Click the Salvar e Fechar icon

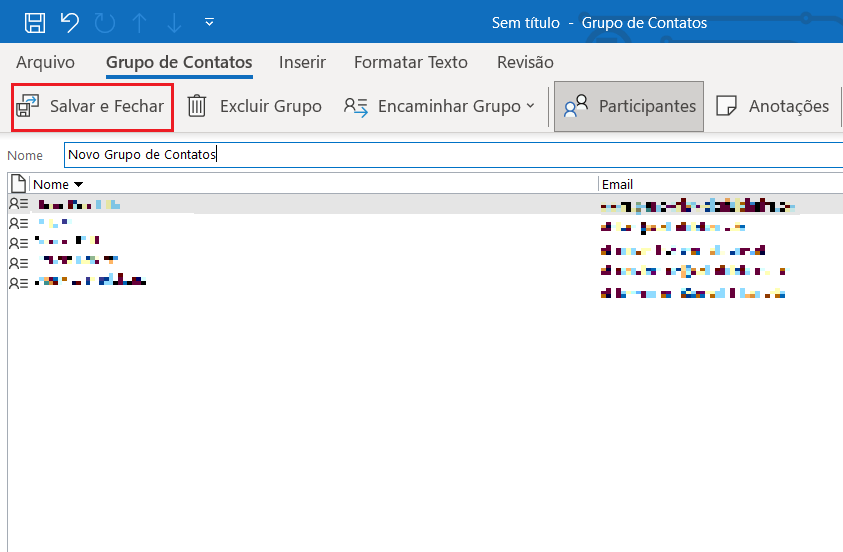tap(27, 106)
